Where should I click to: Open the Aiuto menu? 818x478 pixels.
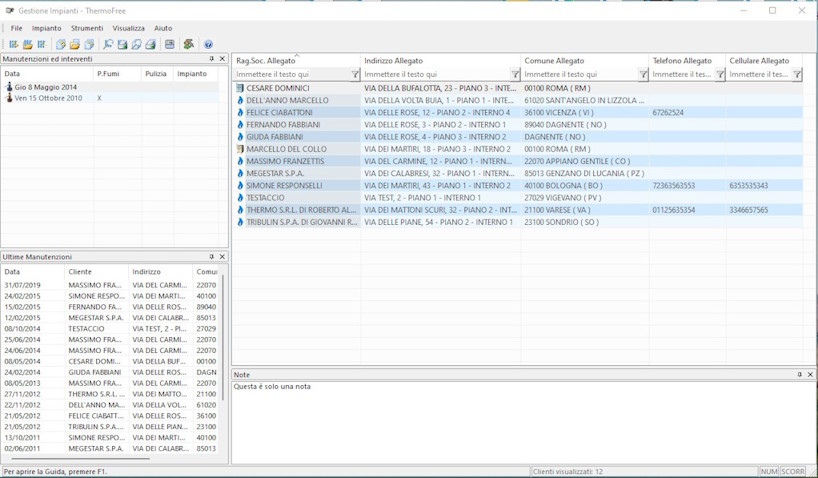pyautogui.click(x=163, y=28)
